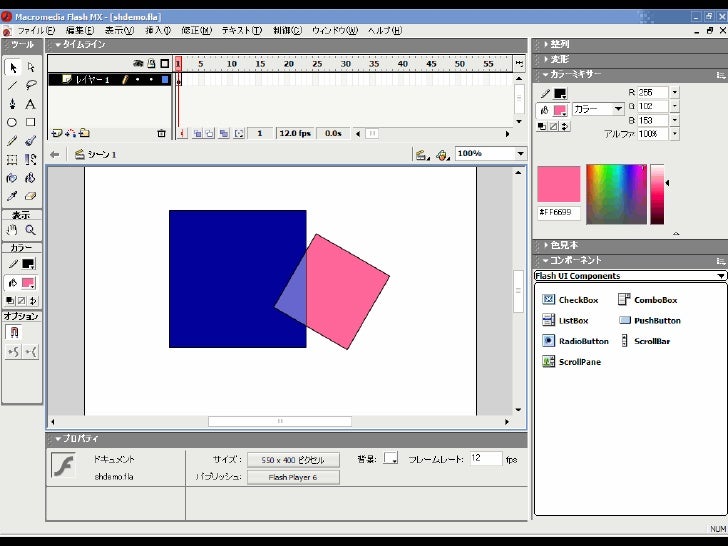Image resolution: width=728 pixels, height=546 pixels.
Task: Select the Rectangle tool
Action: click(30, 122)
